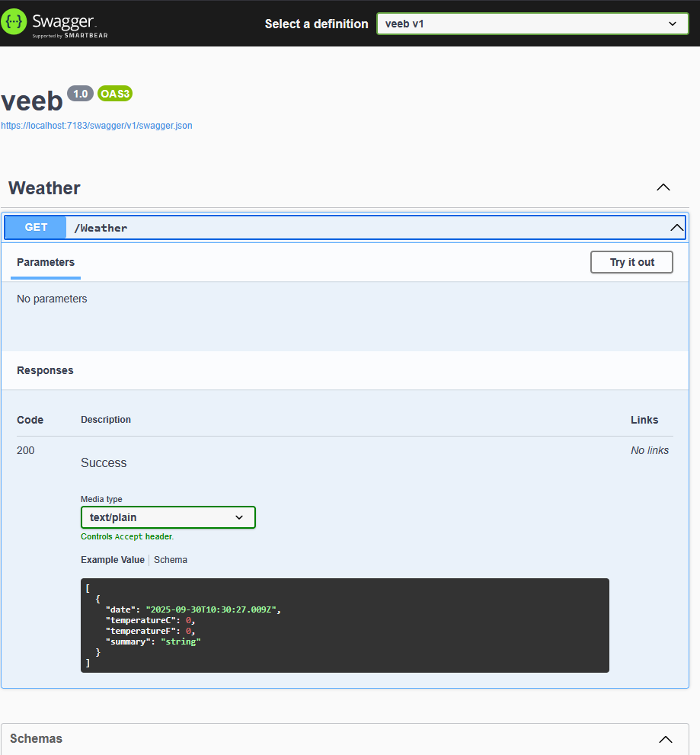700x755 pixels.
Task: Open the Select a definition dropdown
Action: click(x=532, y=24)
